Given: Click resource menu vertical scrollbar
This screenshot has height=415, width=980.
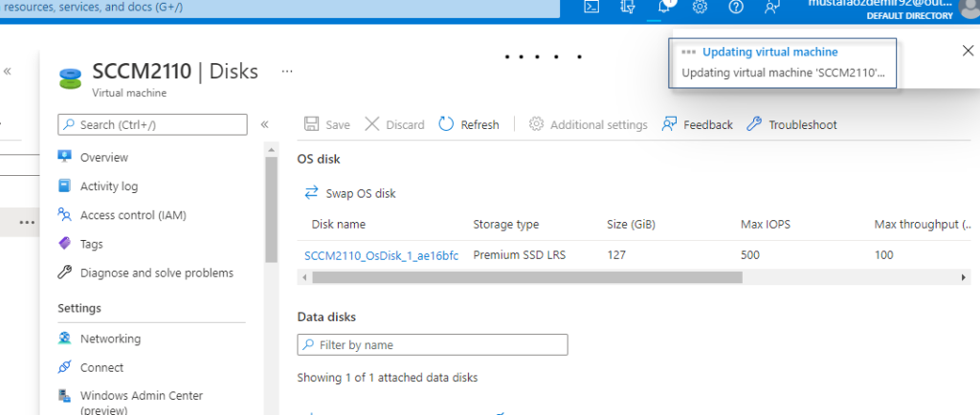Looking at the screenshot, I should pyautogui.click(x=271, y=208).
